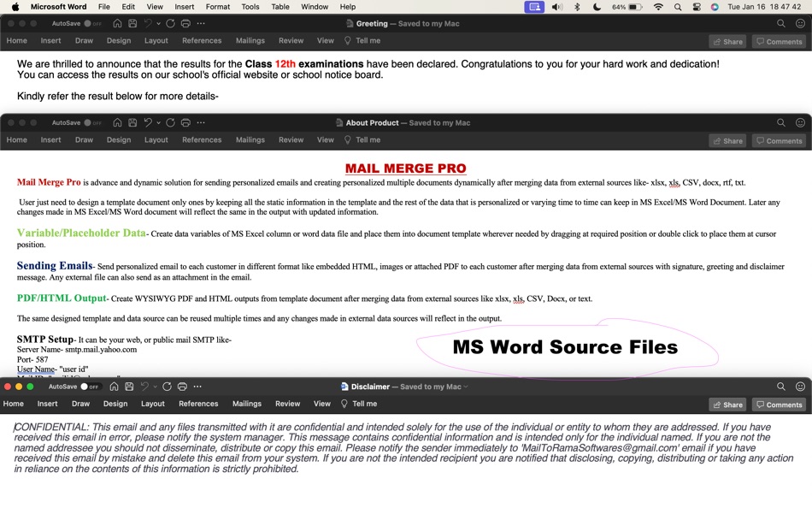Click the Undo icon in About Product window

149,123
